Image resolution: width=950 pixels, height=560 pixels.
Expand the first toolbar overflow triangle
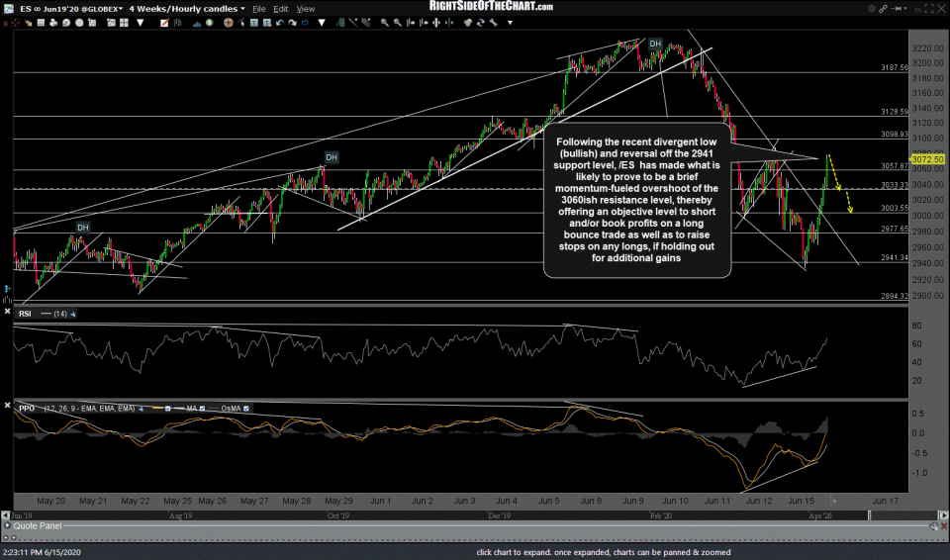tap(140, 23)
